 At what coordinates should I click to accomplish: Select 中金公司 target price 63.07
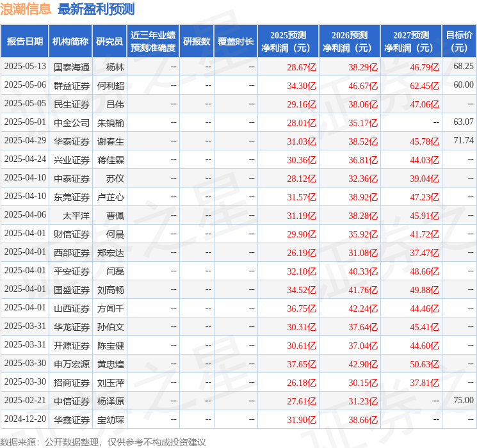click(464, 122)
